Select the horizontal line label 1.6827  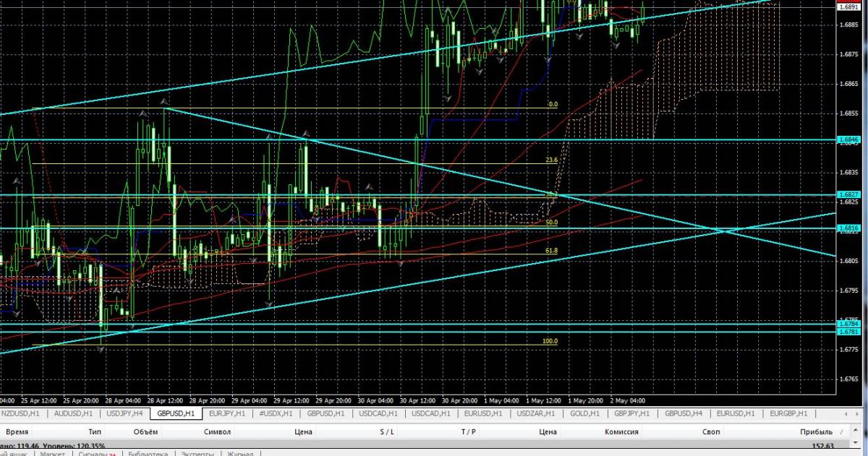pyautogui.click(x=848, y=194)
